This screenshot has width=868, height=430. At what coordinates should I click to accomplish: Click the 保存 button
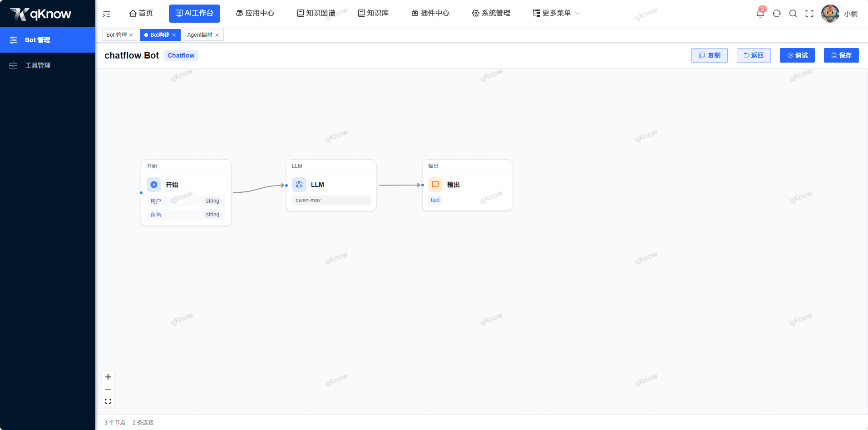click(841, 55)
